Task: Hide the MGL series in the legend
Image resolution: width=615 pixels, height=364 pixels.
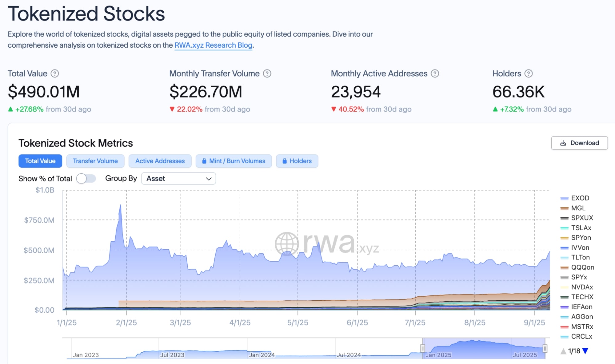Action: [578, 208]
